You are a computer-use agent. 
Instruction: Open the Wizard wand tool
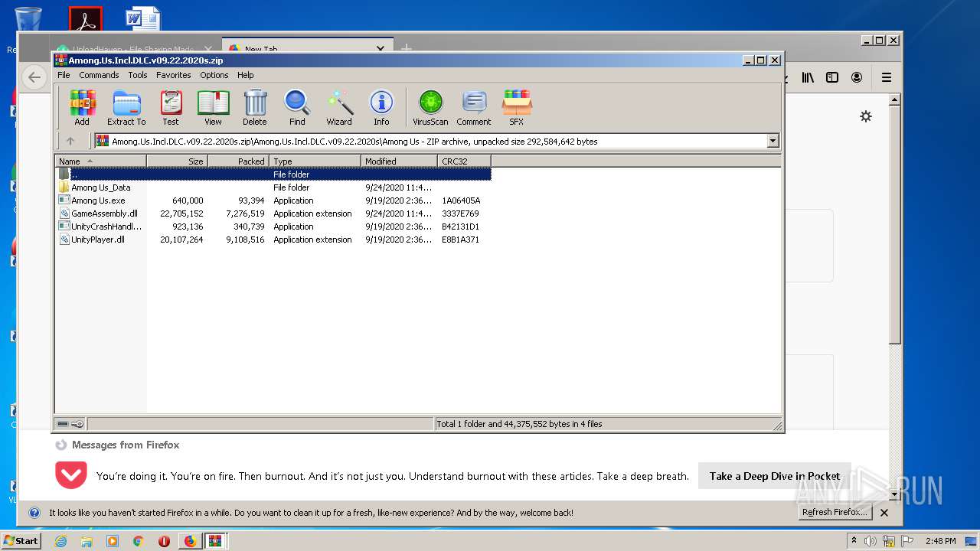pos(339,108)
